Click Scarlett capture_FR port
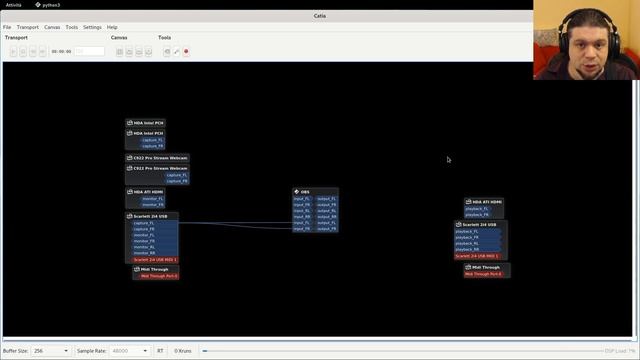The width and height of the screenshot is (640, 360). pyautogui.click(x=154, y=229)
